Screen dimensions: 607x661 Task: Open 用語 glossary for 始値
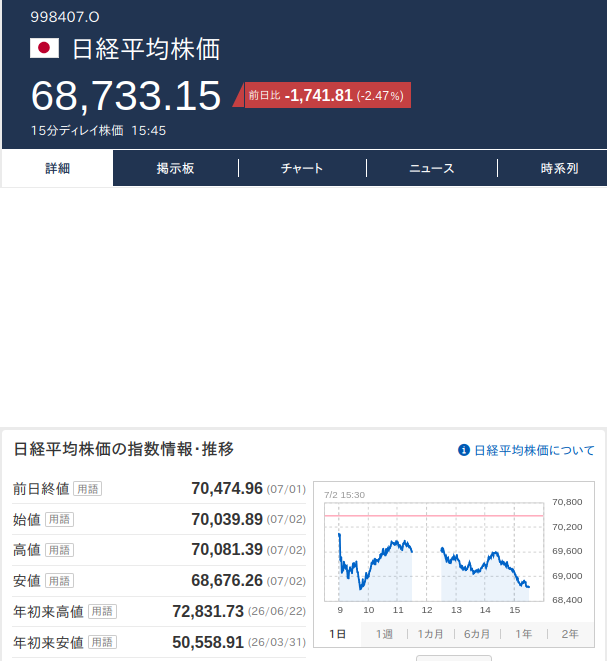(x=59, y=519)
